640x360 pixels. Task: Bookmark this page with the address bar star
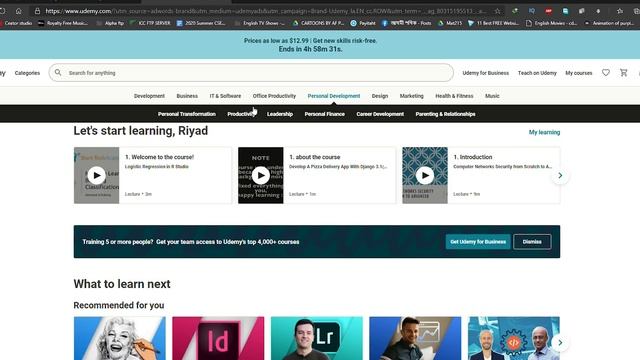(497, 11)
